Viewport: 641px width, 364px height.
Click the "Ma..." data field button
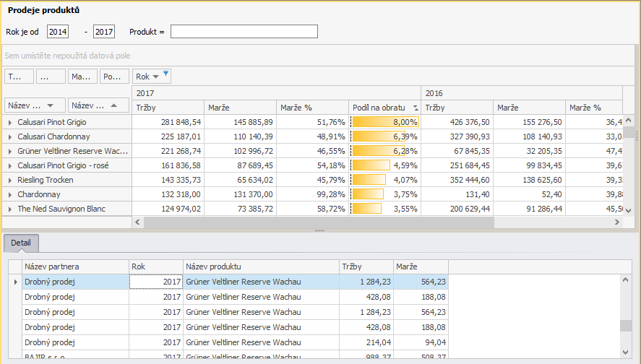click(82, 77)
